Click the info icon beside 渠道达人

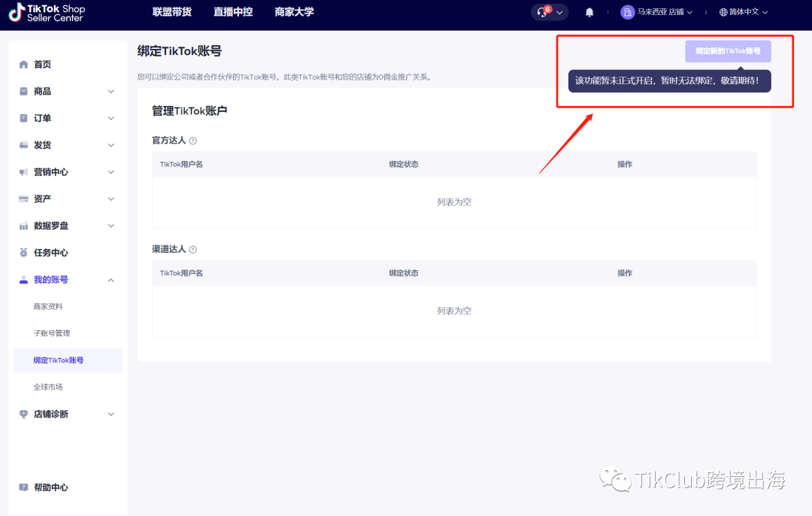(x=193, y=249)
